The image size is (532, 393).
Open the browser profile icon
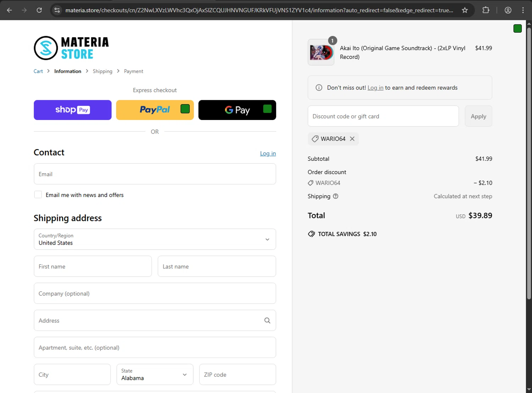(x=508, y=10)
